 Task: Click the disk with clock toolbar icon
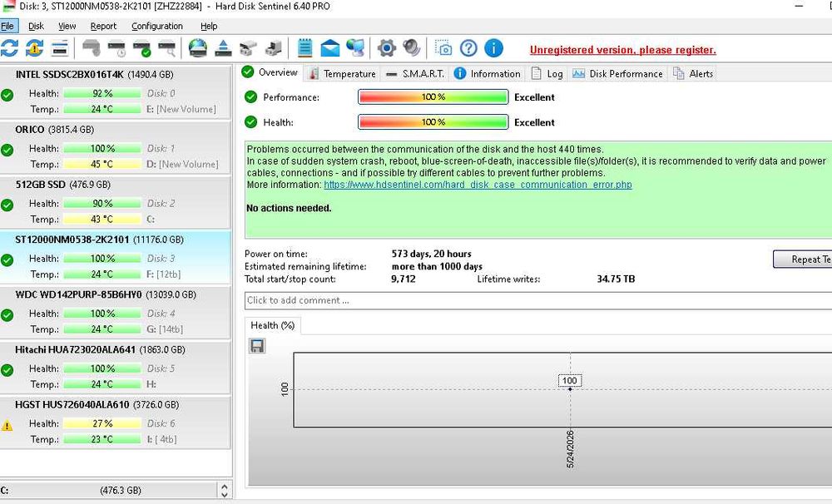tap(116, 48)
